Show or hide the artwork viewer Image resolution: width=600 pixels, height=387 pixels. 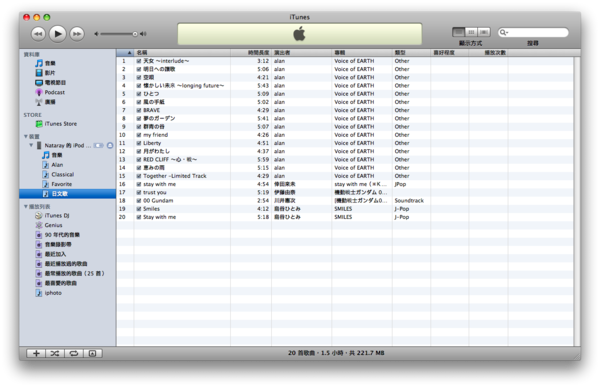(93, 353)
